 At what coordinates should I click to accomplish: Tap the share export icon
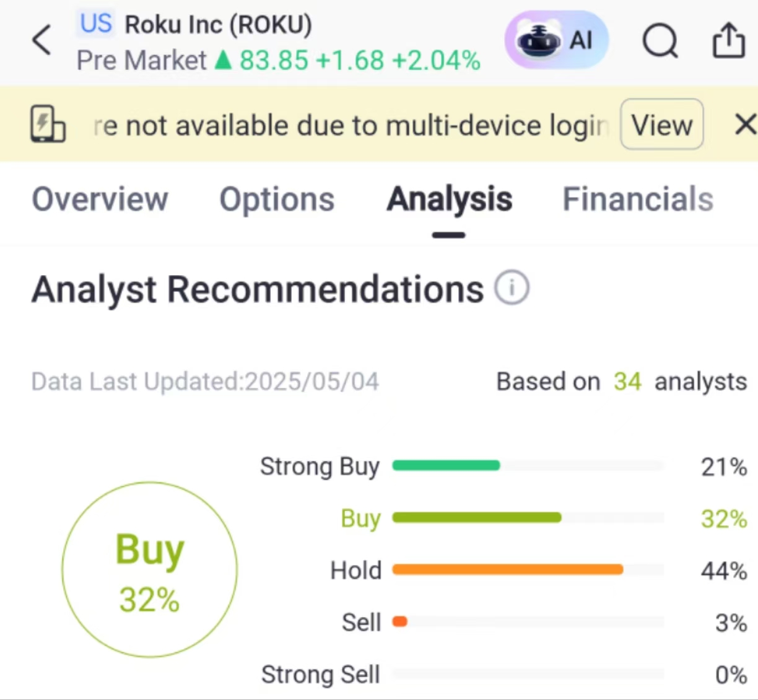(x=728, y=41)
